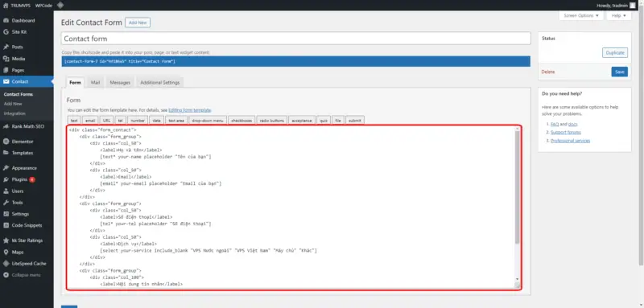Insert a drop-down menu tag
The width and height of the screenshot is (644, 308).
click(x=208, y=121)
